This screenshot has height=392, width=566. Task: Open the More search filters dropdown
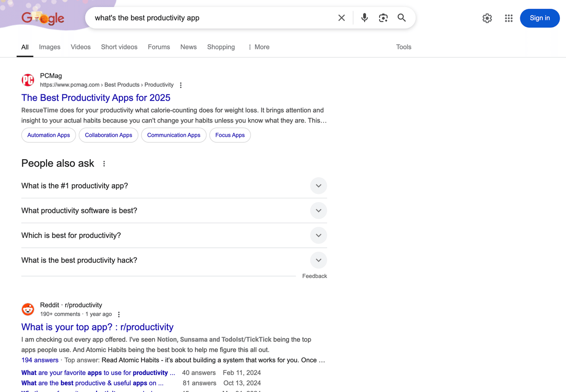(x=258, y=47)
